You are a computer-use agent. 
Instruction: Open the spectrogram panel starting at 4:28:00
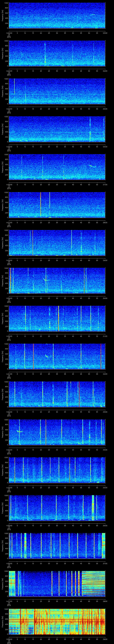57,243
